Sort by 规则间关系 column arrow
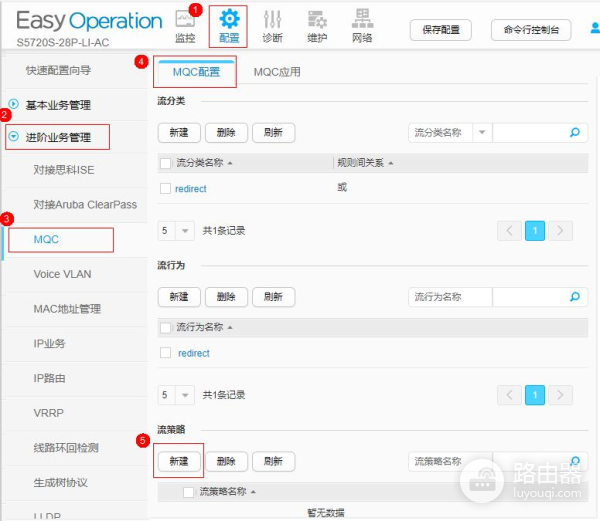The height and width of the screenshot is (521, 600). pyautogui.click(x=391, y=163)
